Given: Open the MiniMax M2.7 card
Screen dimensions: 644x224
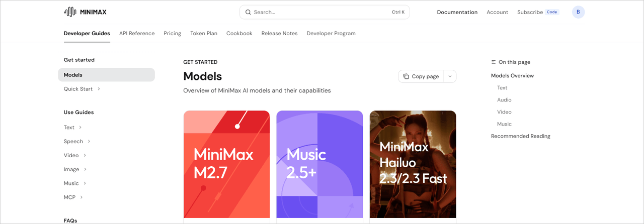Looking at the screenshot, I should 226,164.
